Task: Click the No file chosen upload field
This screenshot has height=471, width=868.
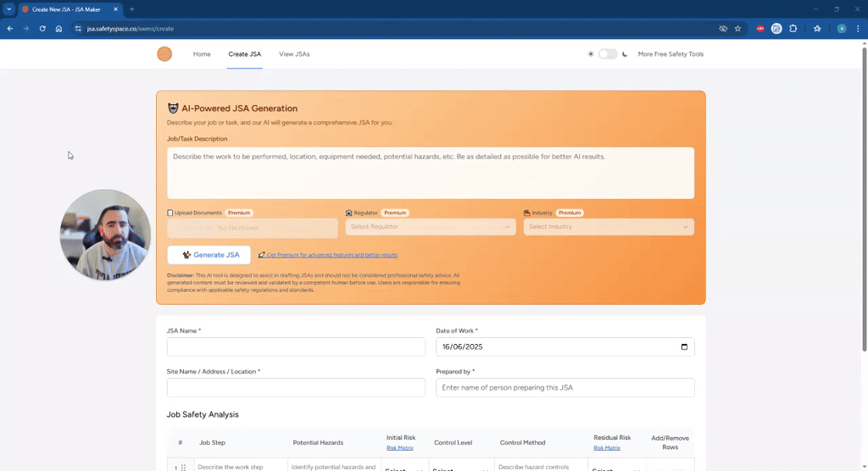Action: coord(253,228)
